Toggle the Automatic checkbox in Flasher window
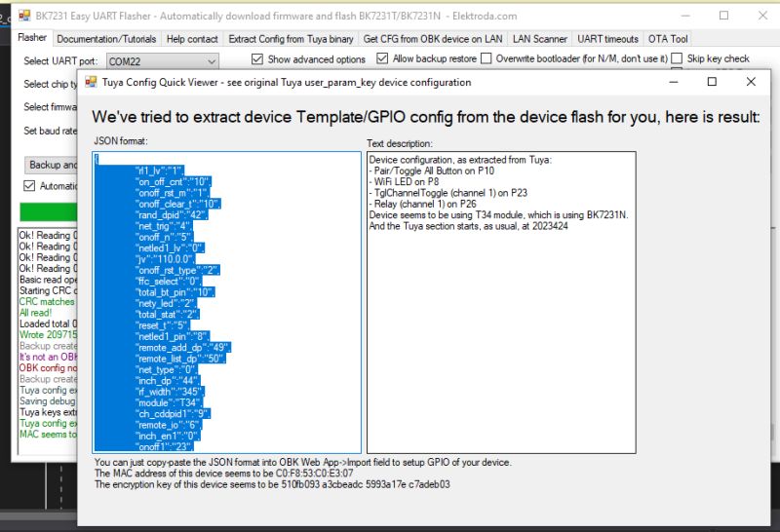Image resolution: width=780 pixels, height=532 pixels. tap(29, 186)
